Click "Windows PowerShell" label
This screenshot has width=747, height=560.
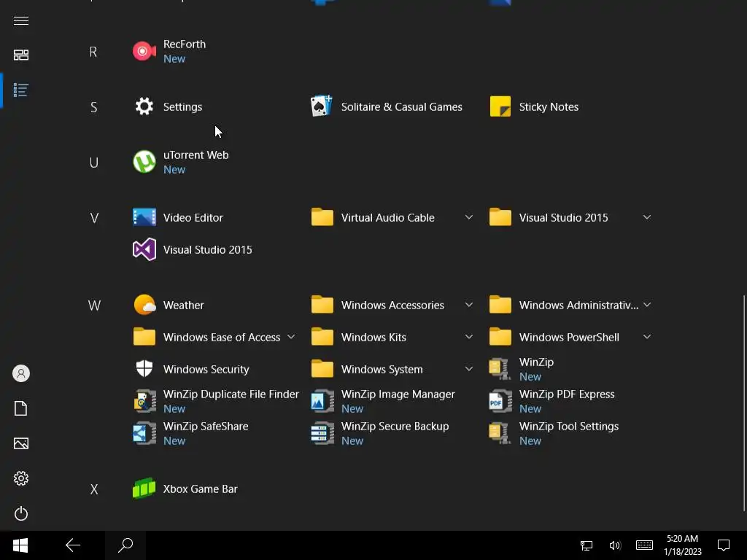(569, 338)
